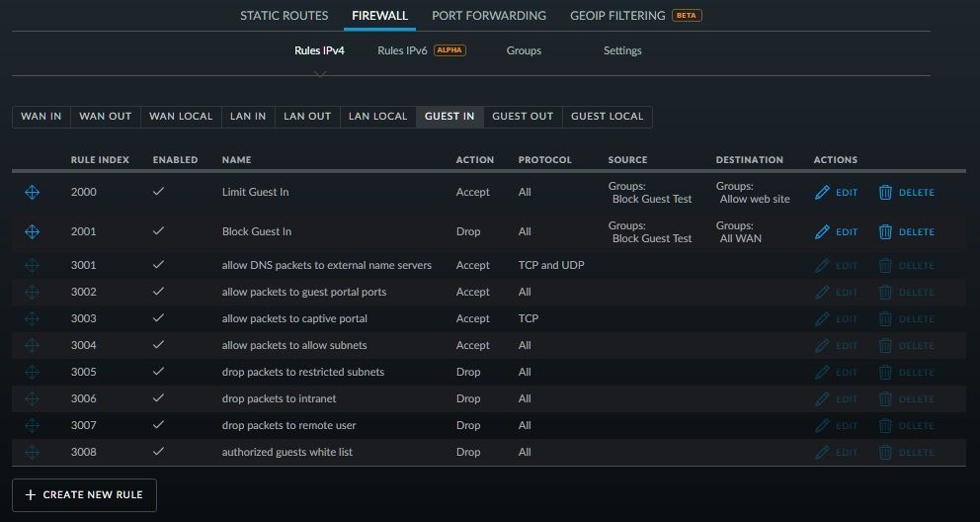This screenshot has width=980, height=522.
Task: Click the enabled checkmark for Block Guest In
Action: 158,231
